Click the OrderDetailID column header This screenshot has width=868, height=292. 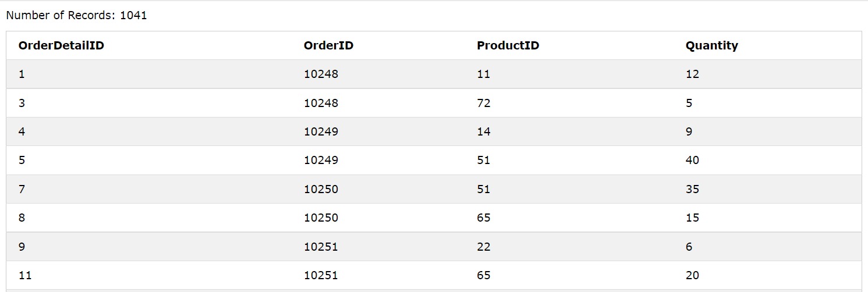pyautogui.click(x=61, y=45)
